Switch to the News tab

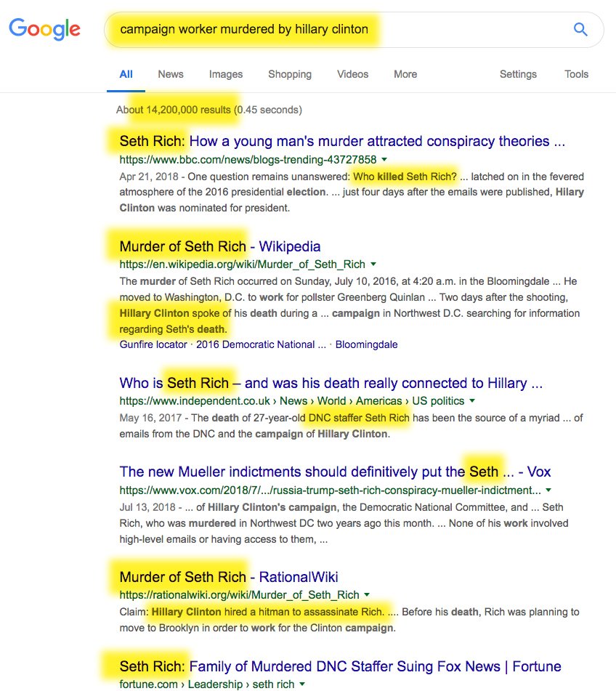click(x=171, y=74)
